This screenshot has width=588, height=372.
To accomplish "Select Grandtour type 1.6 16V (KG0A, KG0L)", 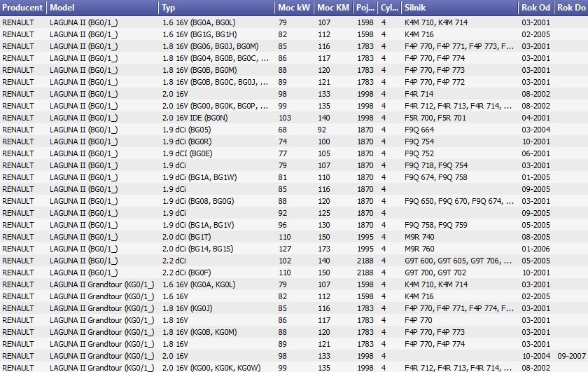I will click(199, 284).
